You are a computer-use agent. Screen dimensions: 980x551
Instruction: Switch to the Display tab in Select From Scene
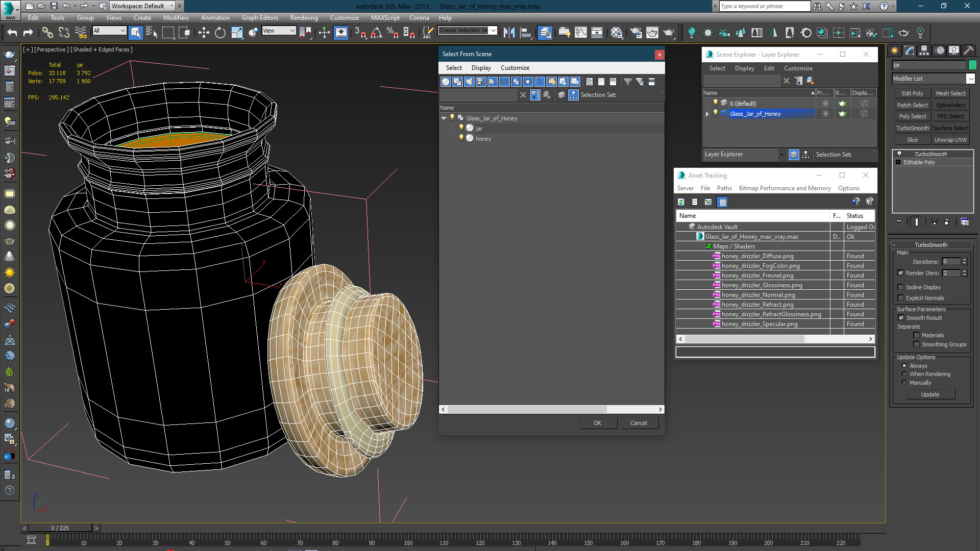tap(480, 67)
